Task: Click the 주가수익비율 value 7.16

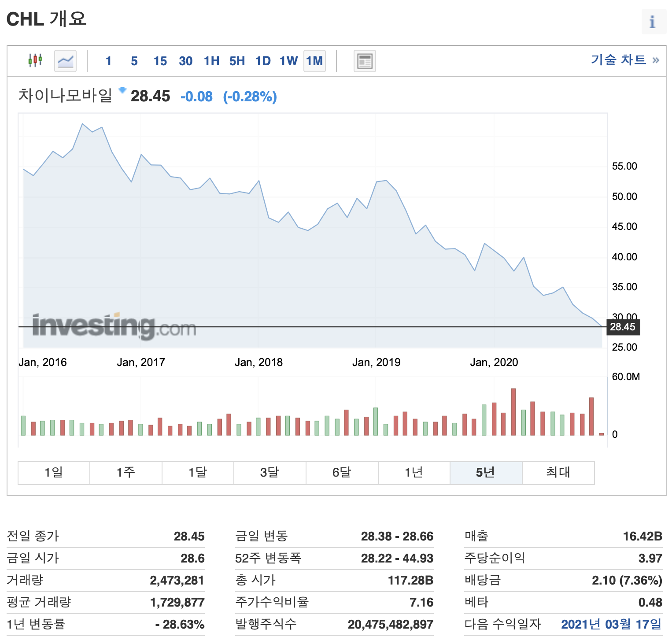Action: 421,603
